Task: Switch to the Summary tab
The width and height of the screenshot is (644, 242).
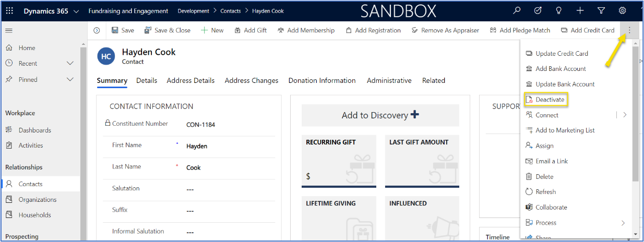Action: coord(112,80)
